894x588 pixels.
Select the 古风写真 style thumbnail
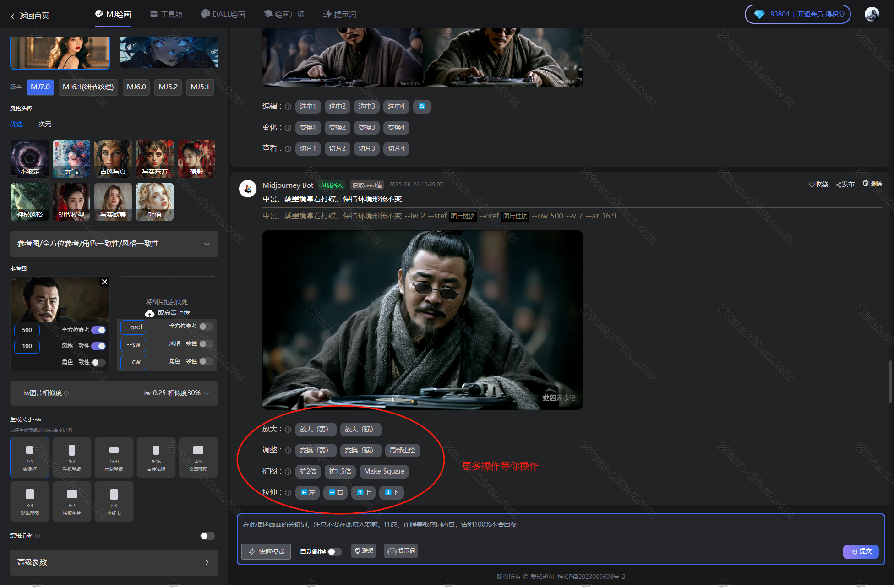pos(113,158)
